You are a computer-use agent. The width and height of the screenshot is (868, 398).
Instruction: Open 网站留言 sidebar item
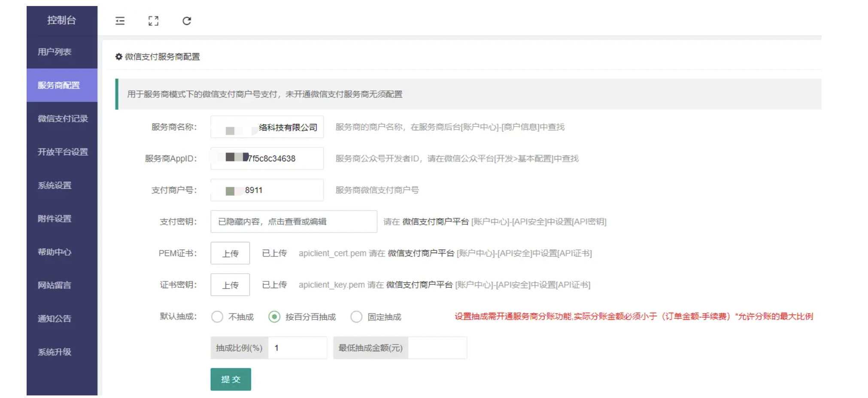(x=62, y=285)
